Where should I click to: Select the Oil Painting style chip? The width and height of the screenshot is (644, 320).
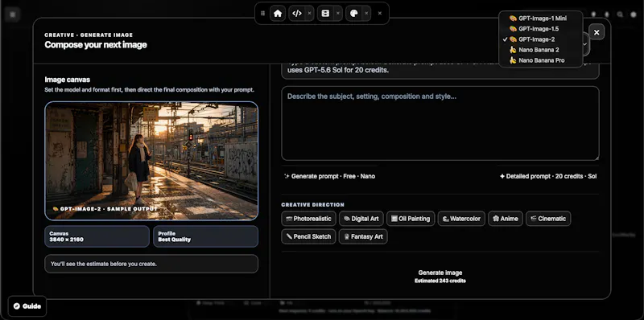tap(411, 219)
